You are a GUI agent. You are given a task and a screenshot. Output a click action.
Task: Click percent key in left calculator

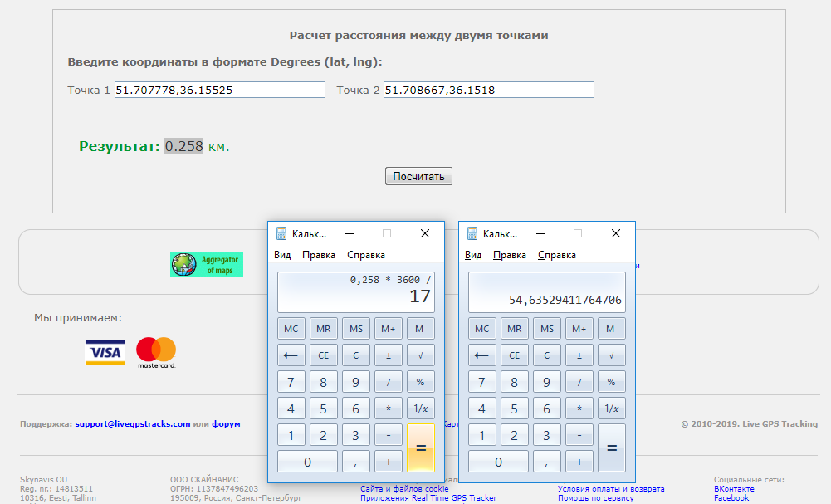point(421,382)
